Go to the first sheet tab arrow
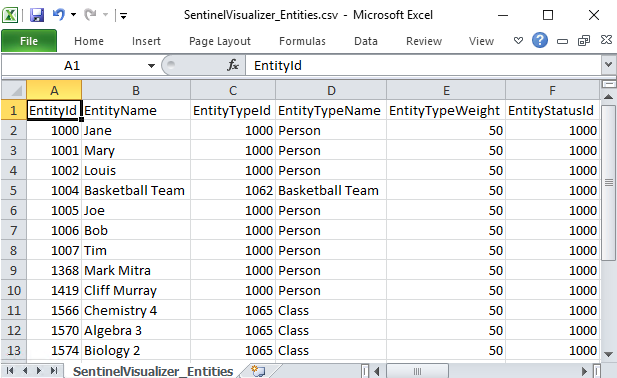Viewport: 617px width, 378px height. coord(10,371)
